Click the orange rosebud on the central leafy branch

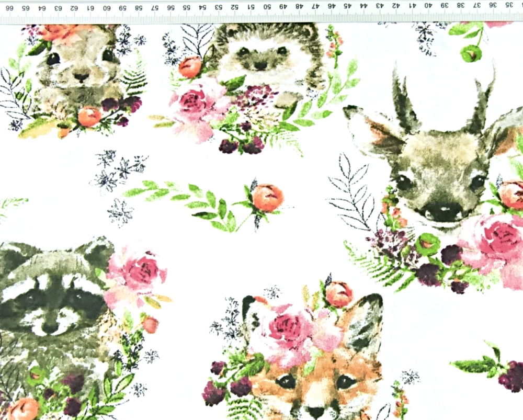(267, 198)
